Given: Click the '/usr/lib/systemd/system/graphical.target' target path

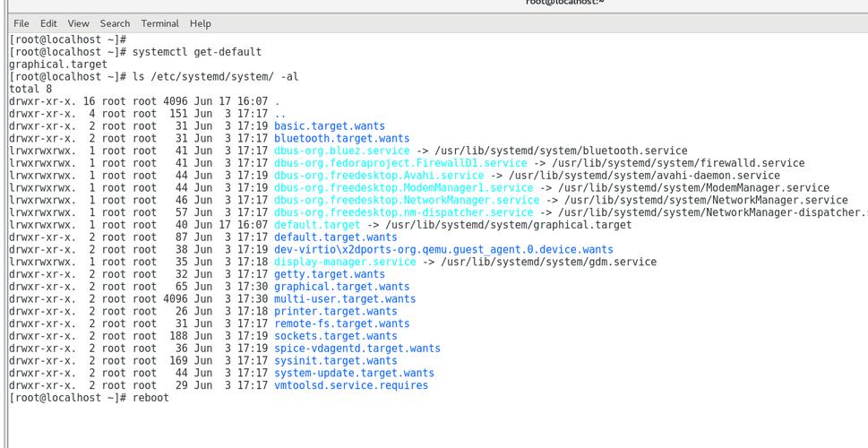Looking at the screenshot, I should click(x=508, y=225).
